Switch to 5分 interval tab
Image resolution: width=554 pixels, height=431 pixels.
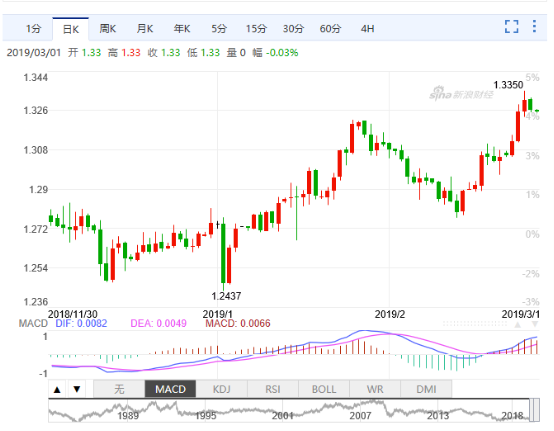[x=219, y=29]
